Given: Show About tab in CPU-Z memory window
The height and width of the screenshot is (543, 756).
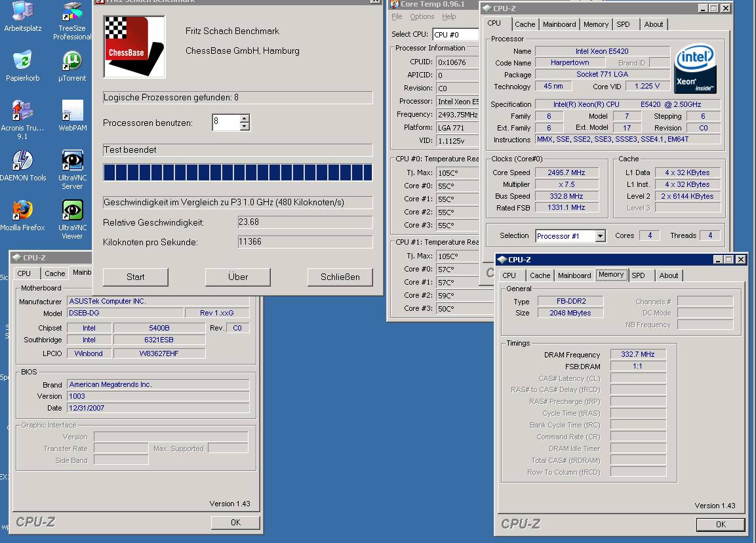Looking at the screenshot, I should click(669, 275).
